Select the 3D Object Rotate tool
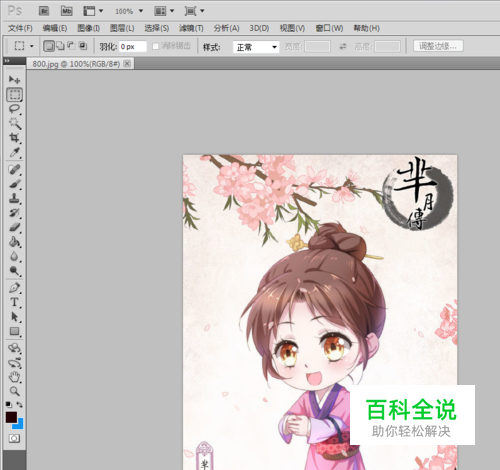Viewport: 500px width, 470px height. (x=14, y=348)
